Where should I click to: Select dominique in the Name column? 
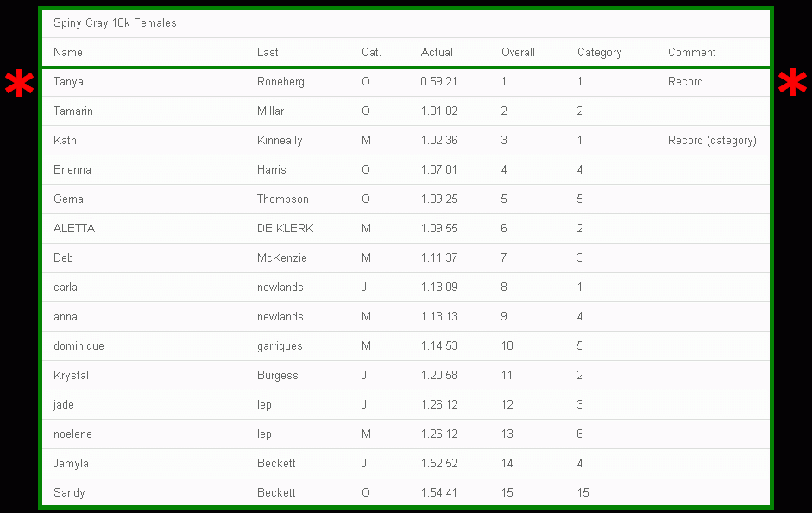point(79,346)
